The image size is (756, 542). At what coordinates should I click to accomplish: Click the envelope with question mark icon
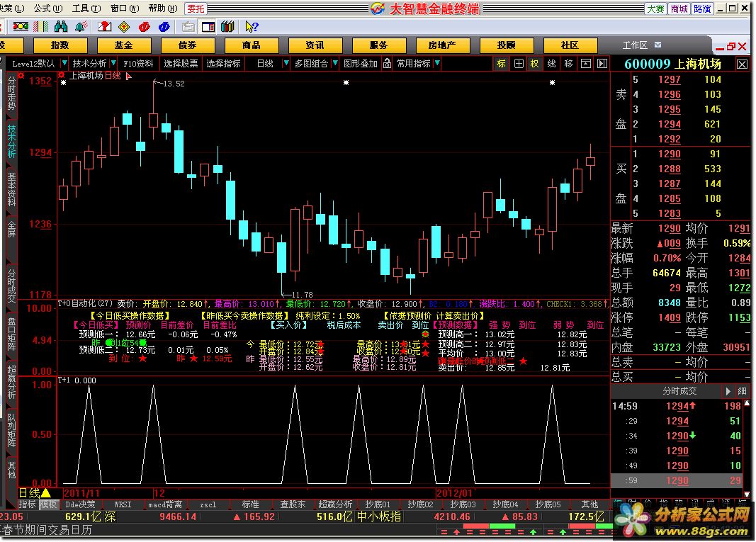(x=105, y=26)
